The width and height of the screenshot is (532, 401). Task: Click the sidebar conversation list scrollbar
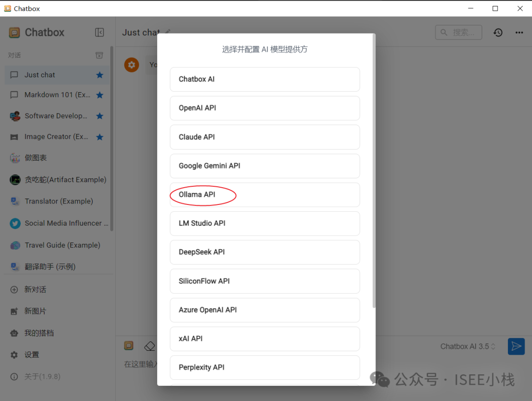pyautogui.click(x=112, y=138)
